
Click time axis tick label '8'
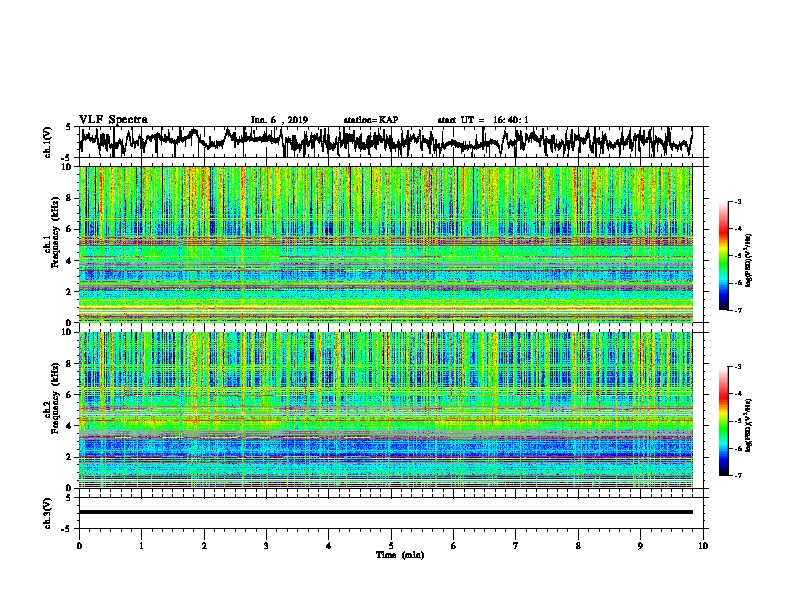click(x=578, y=545)
